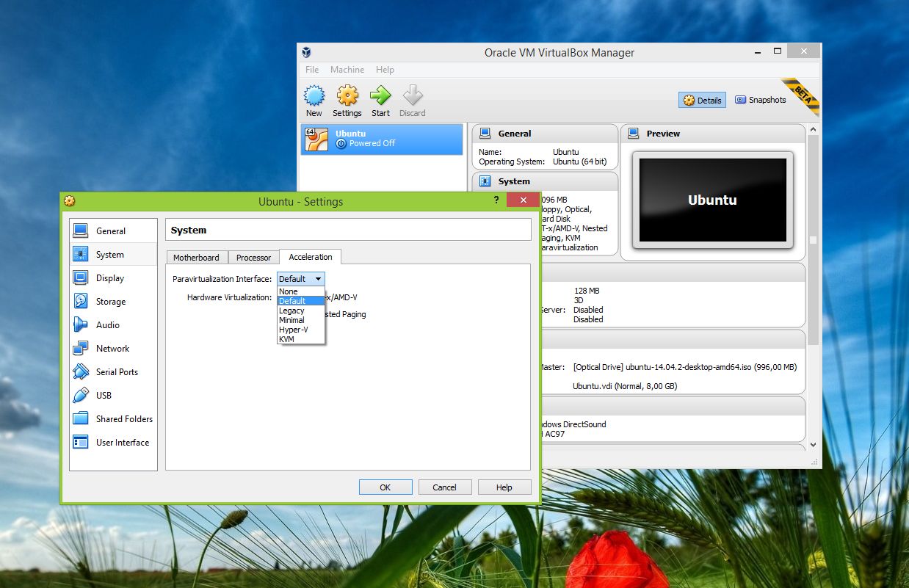
Task: Click the '128 MB' video memory value
Action: click(587, 291)
